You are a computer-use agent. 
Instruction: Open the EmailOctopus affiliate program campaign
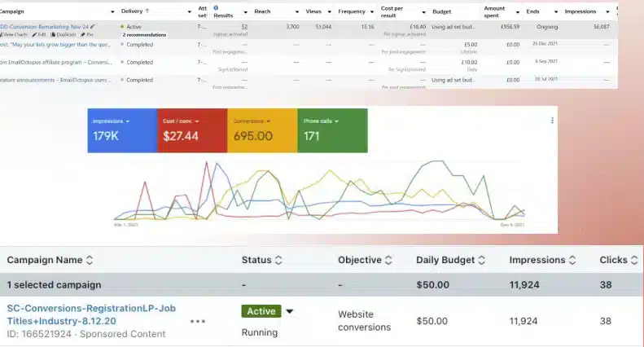(55, 62)
